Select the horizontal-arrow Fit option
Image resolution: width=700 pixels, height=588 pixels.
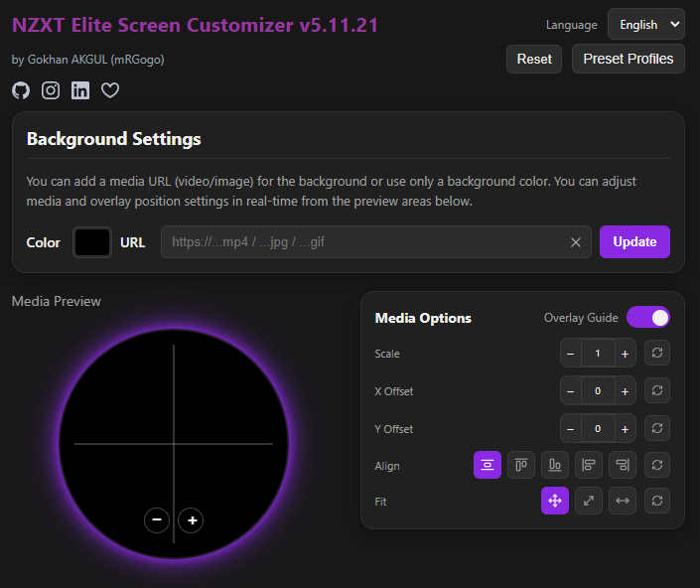(x=623, y=501)
